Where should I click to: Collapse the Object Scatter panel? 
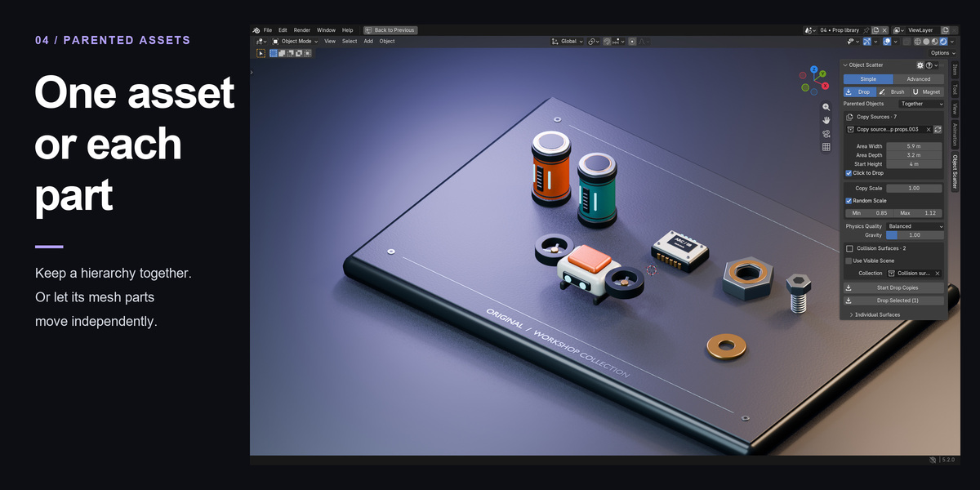[845, 65]
